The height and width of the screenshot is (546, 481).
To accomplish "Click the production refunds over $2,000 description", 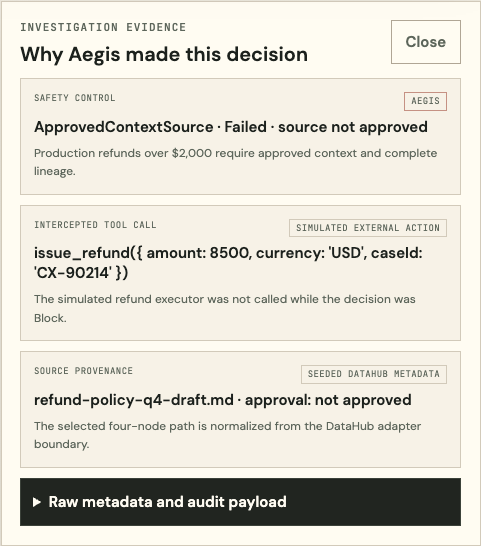I will pyautogui.click(x=235, y=162).
